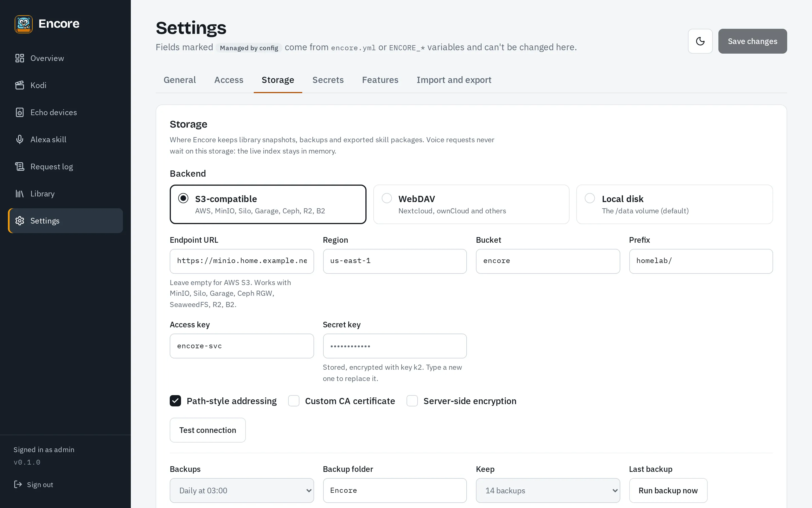The width and height of the screenshot is (812, 508).
Task: Open the Import and export tab
Action: [x=454, y=80]
